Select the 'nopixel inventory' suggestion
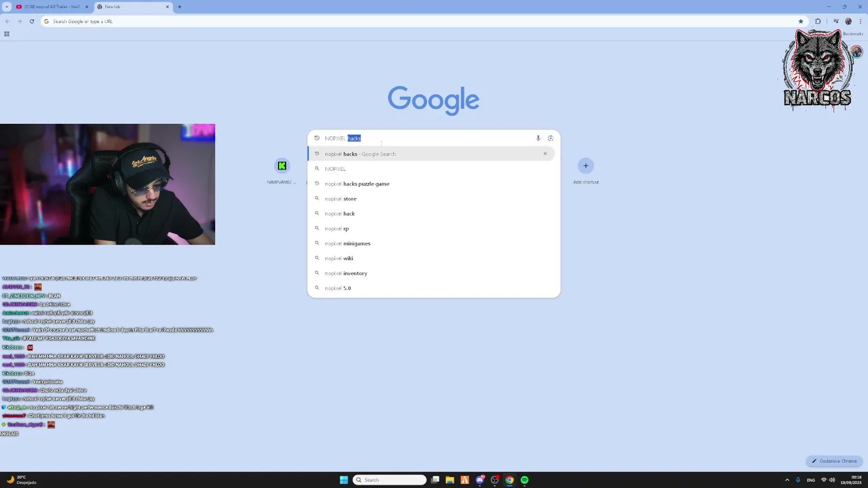This screenshot has width=868, height=488. point(431,273)
